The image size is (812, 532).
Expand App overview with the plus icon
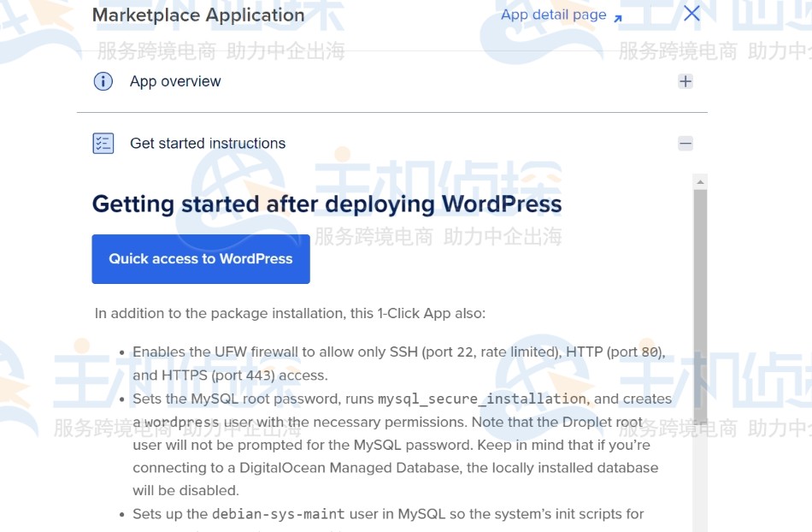[x=685, y=81]
